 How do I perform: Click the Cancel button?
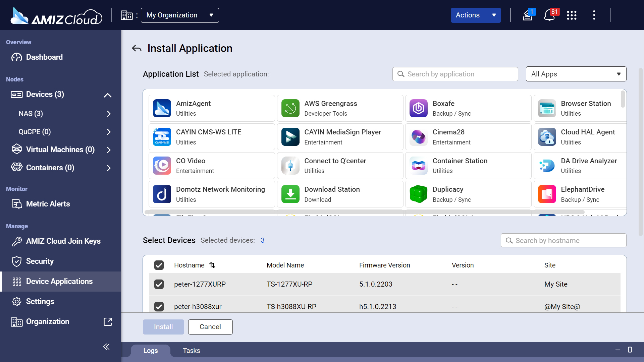pyautogui.click(x=210, y=327)
